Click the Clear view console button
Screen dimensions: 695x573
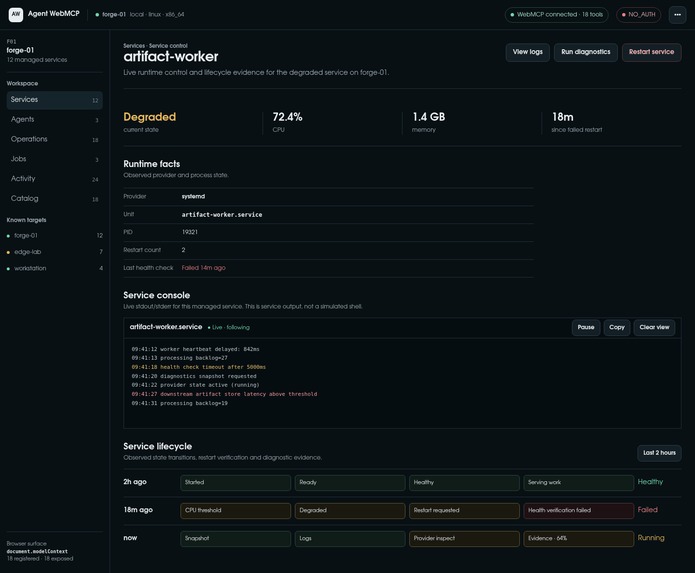tap(654, 327)
